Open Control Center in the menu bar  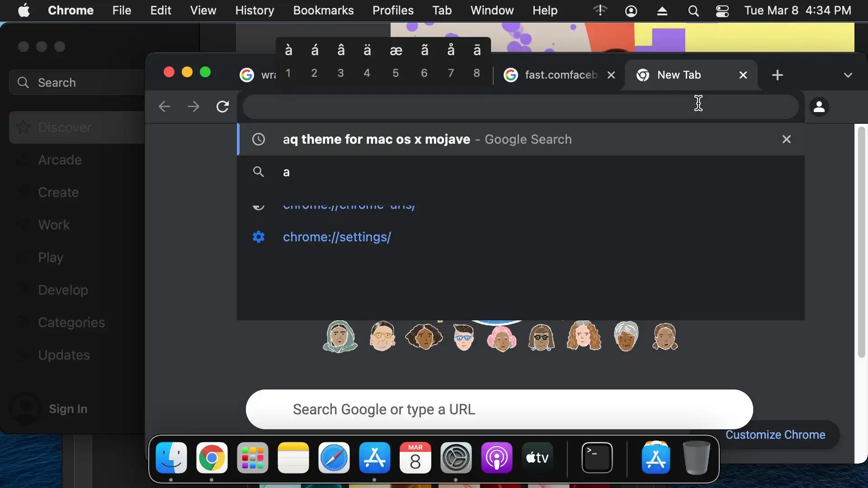pyautogui.click(x=722, y=10)
